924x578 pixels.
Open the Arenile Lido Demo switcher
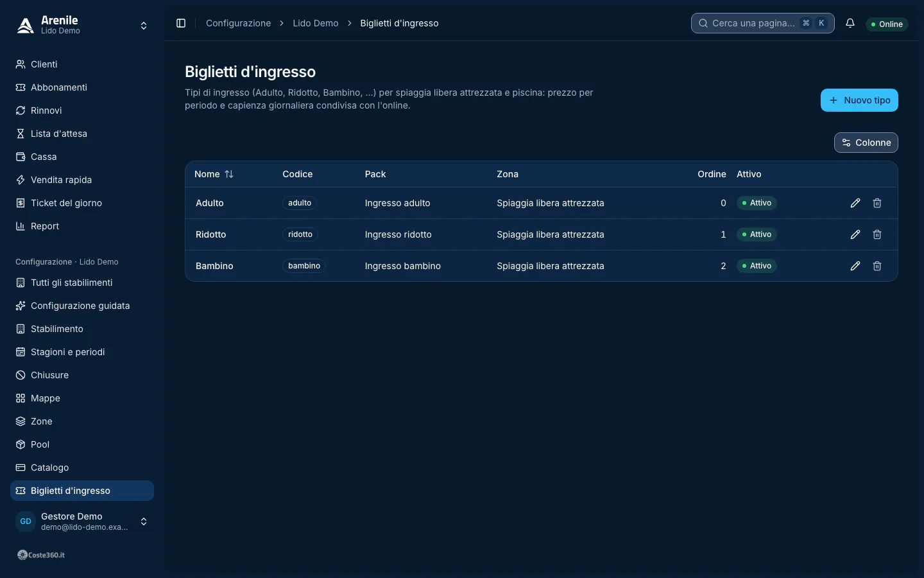(82, 26)
